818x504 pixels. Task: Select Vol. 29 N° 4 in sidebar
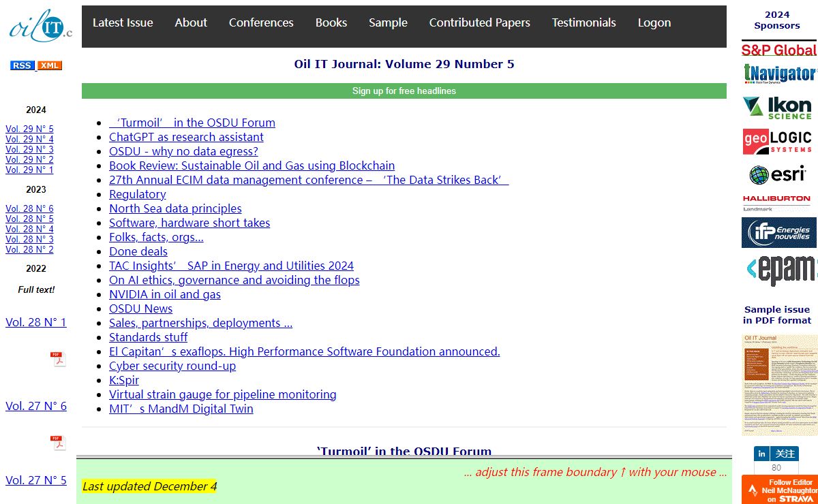pos(29,139)
